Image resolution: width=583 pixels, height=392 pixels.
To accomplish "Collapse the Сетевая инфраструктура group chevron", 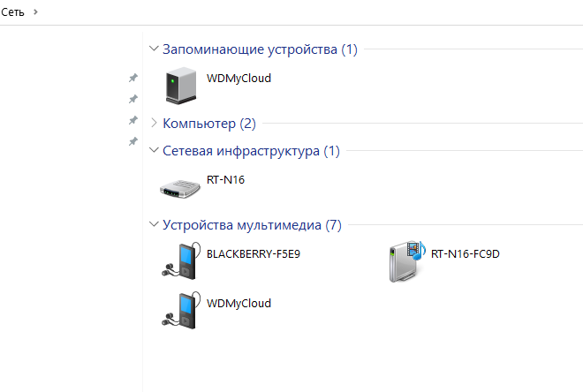I will pos(154,150).
